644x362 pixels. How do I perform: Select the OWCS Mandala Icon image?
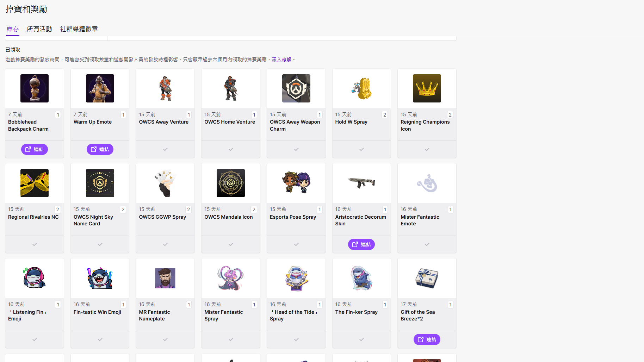click(230, 183)
